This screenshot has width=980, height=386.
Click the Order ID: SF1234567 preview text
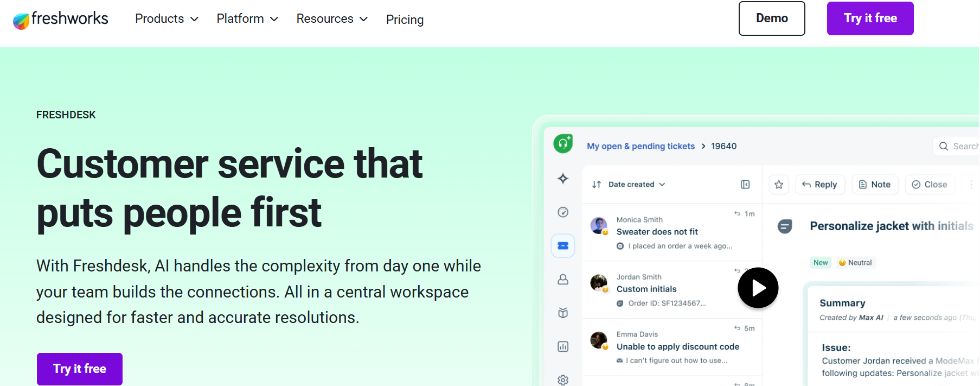coord(667,303)
